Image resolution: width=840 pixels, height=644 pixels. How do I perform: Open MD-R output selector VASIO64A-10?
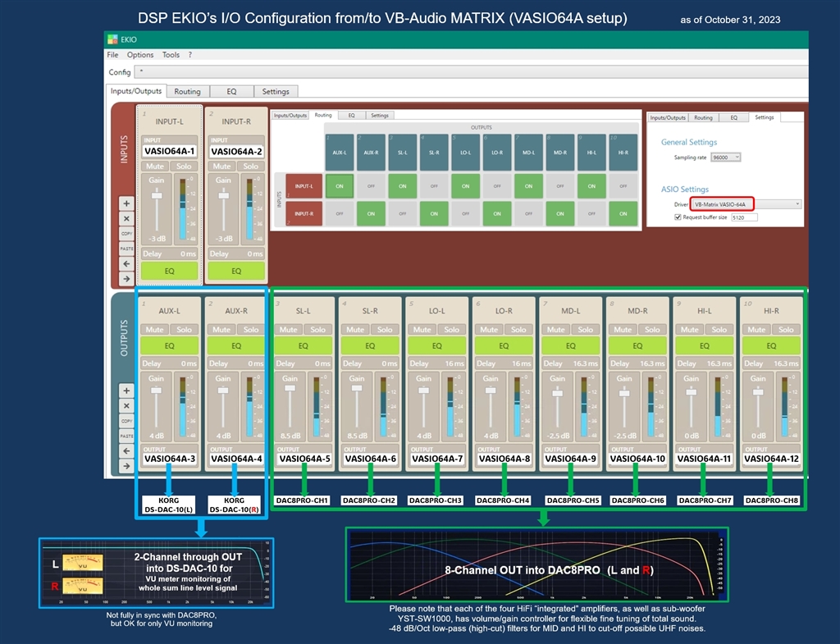[x=637, y=459]
